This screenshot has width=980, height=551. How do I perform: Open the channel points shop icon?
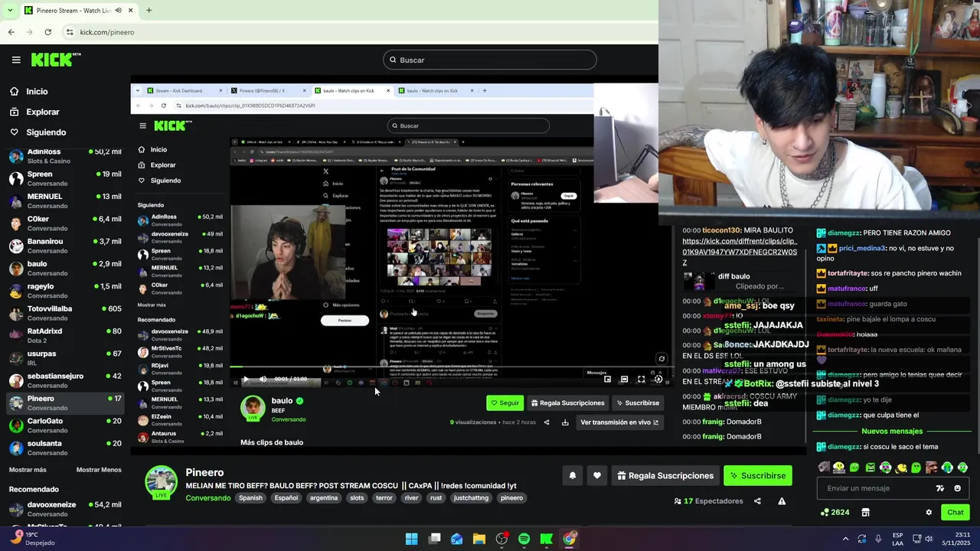tap(865, 513)
